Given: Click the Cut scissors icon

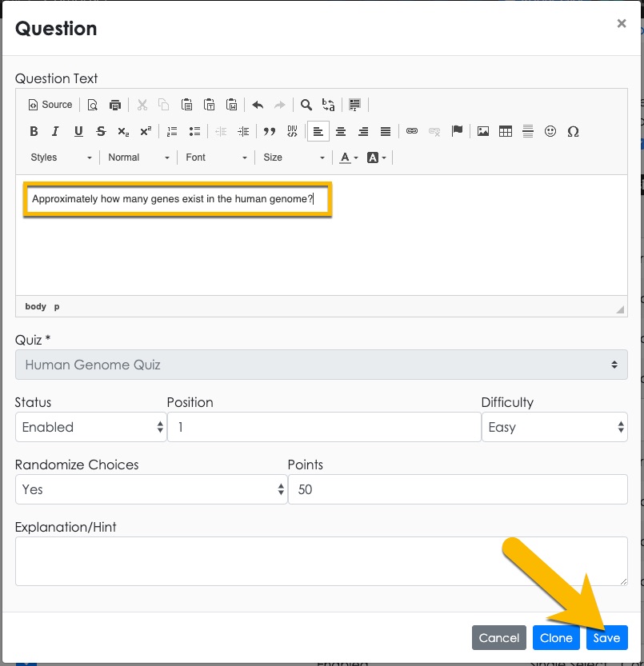Looking at the screenshot, I should tap(142, 105).
